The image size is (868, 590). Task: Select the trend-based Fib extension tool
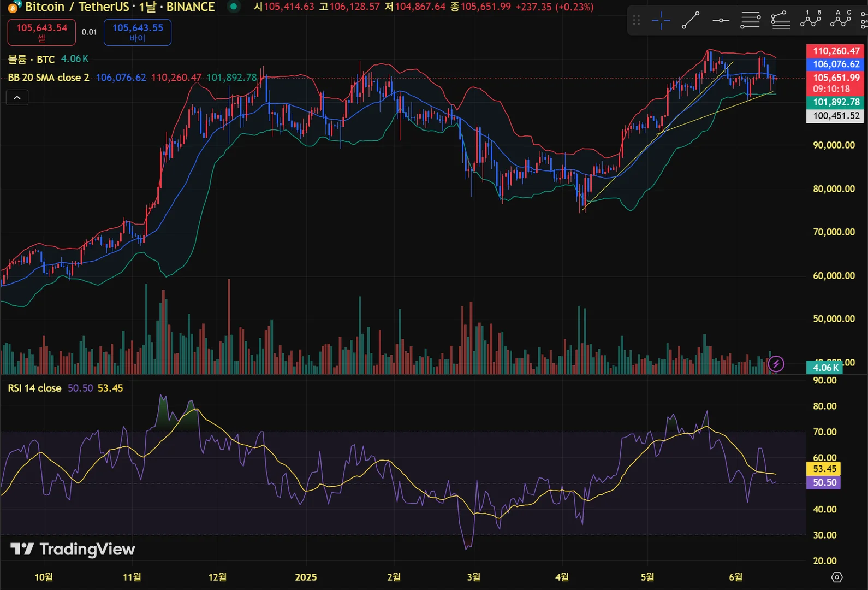coord(781,21)
